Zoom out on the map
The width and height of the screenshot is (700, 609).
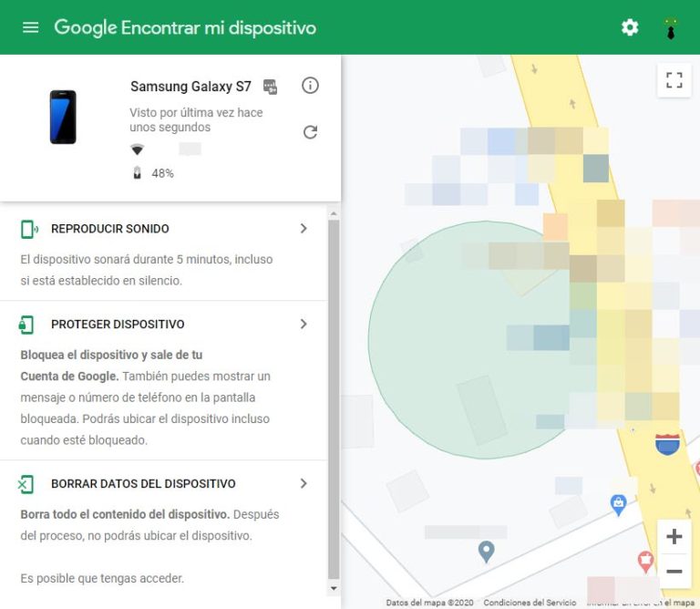point(674,571)
